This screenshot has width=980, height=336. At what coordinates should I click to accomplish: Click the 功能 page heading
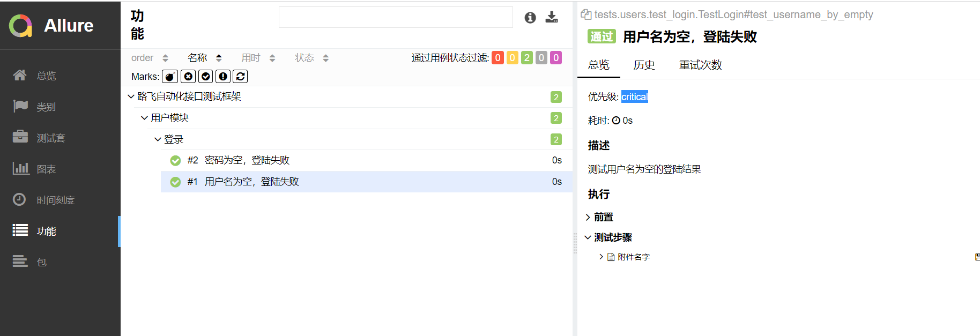(137, 25)
